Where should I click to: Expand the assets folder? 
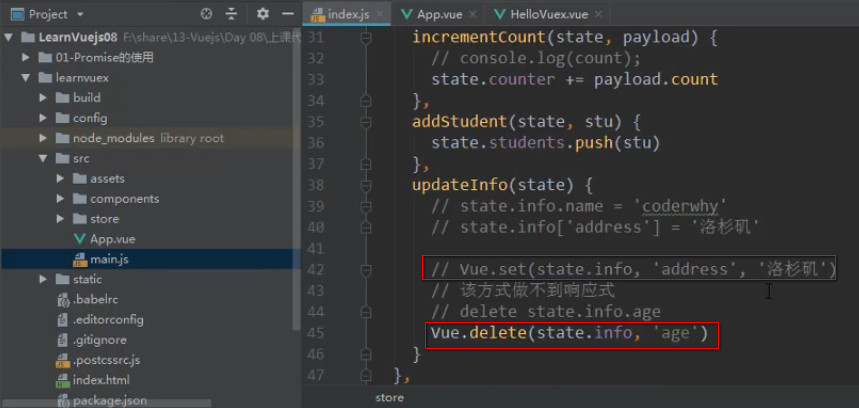click(x=61, y=179)
